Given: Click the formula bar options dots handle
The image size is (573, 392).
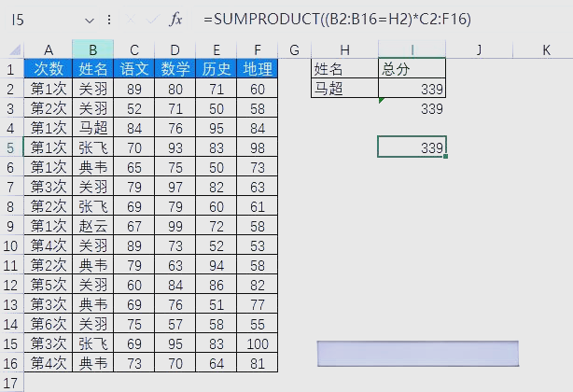Looking at the screenshot, I should pos(109,20).
